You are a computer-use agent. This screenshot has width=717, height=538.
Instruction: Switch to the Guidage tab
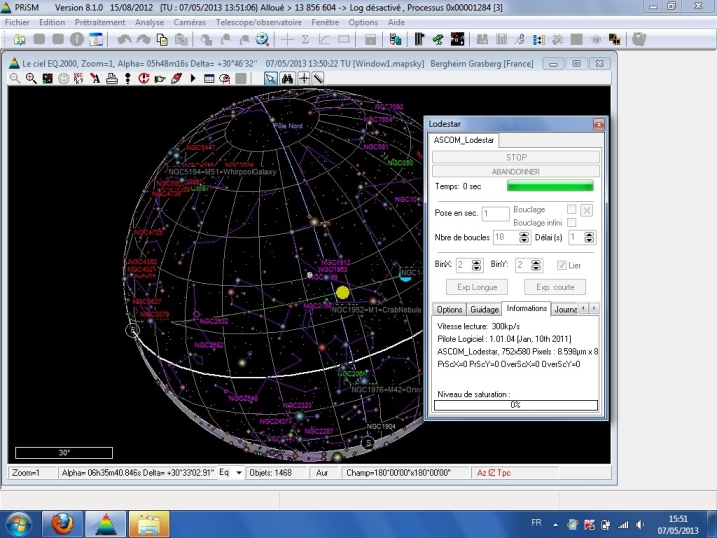[484, 309]
